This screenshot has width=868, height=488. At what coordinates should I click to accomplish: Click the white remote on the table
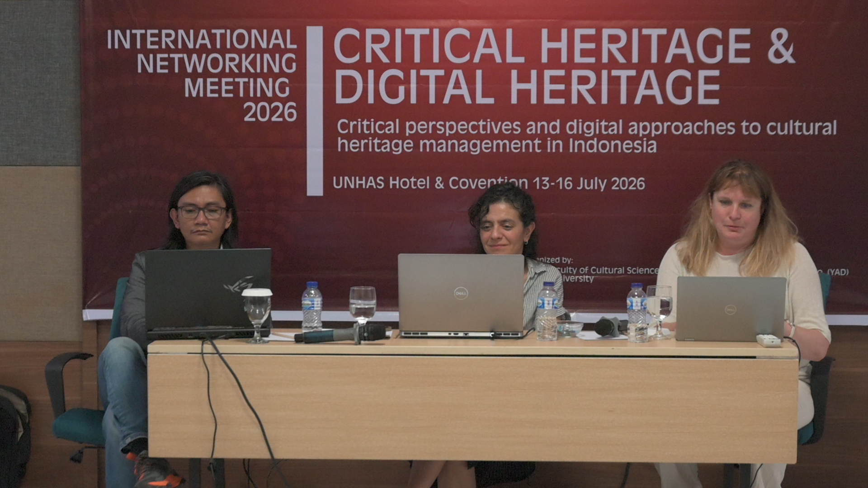click(x=769, y=340)
